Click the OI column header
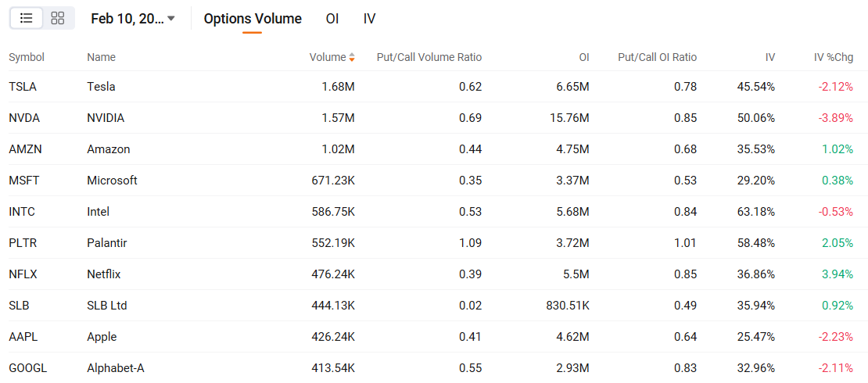Viewport: 868px width, 383px height. pyautogui.click(x=584, y=57)
